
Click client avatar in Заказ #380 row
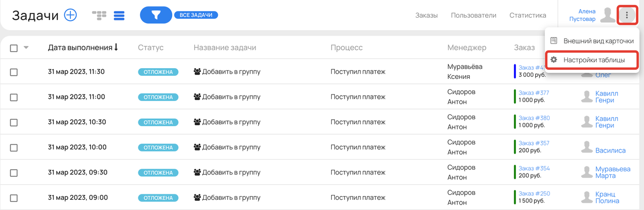coord(587,122)
